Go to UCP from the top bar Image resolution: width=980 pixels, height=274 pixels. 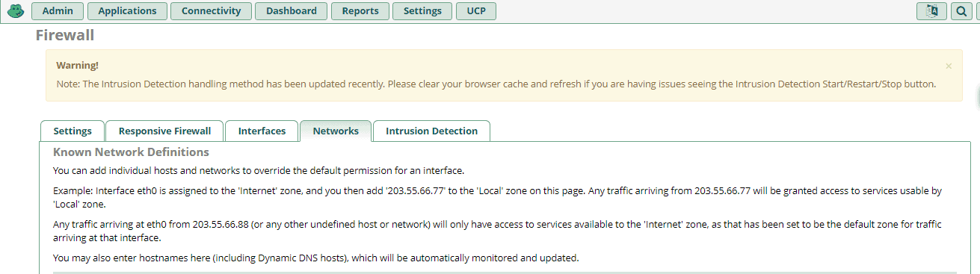476,11
